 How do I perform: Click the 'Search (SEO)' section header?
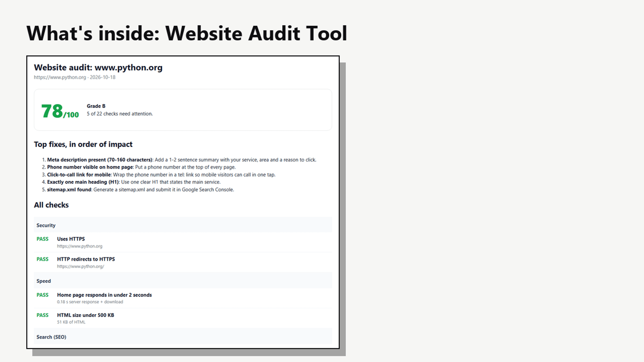[51, 337]
